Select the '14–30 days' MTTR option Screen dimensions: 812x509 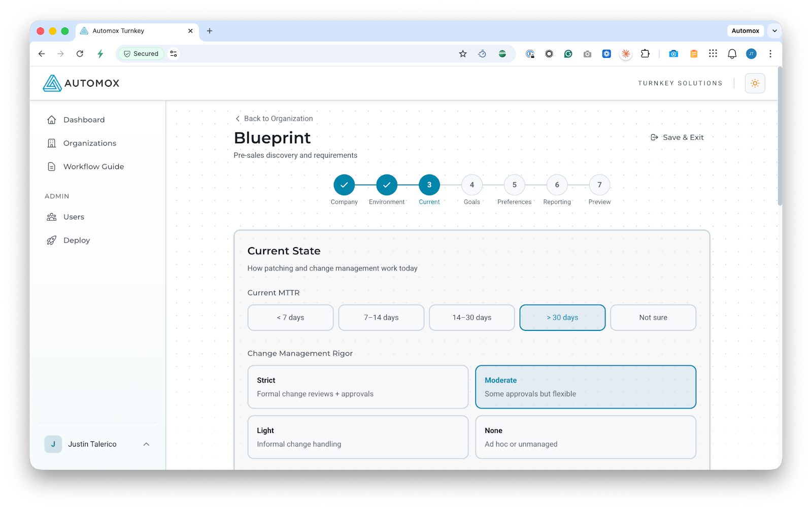472,318
